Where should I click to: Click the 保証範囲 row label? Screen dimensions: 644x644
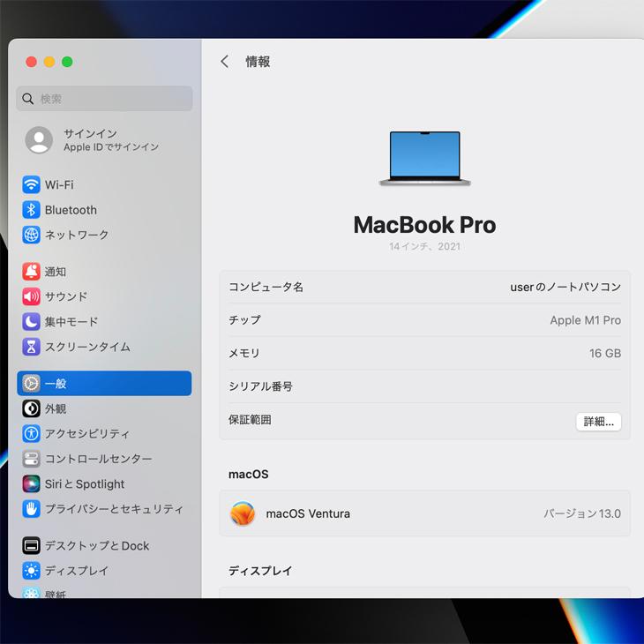pyautogui.click(x=250, y=420)
